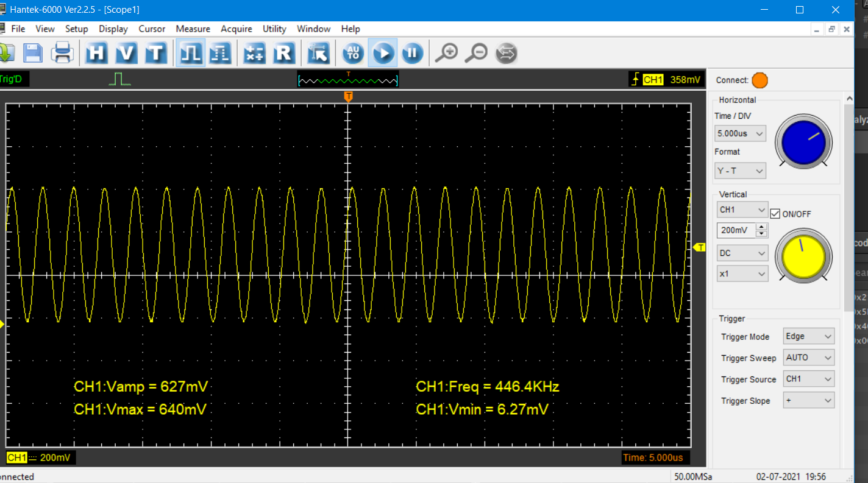868x483 pixels.
Task: Click the Save floppy disk icon
Action: [33, 53]
